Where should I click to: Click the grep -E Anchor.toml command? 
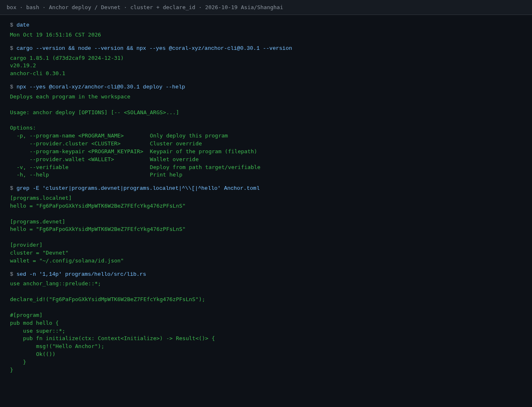(x=138, y=188)
